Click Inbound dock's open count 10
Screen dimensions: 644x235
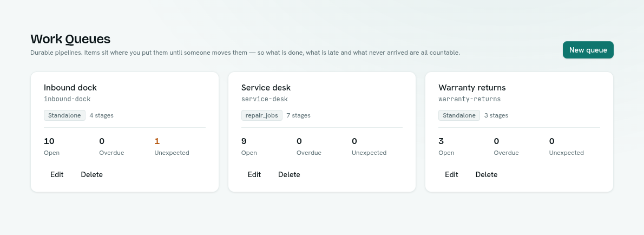[x=49, y=141]
